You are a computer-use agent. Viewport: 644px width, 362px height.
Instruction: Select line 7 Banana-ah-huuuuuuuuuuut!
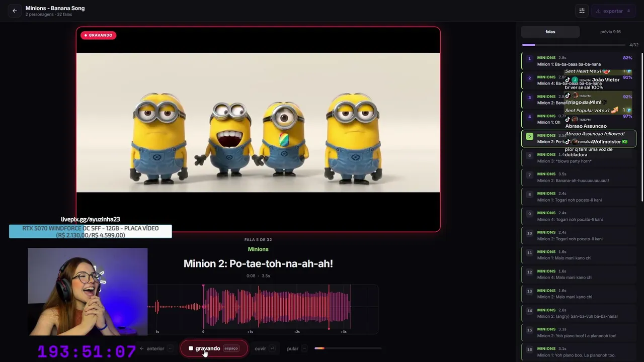[579, 177]
